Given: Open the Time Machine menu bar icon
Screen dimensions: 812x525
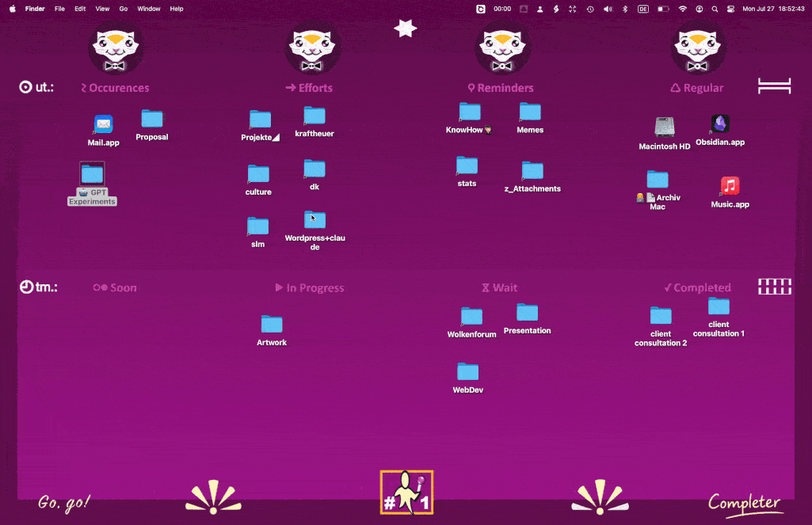Looking at the screenshot, I should pyautogui.click(x=590, y=9).
